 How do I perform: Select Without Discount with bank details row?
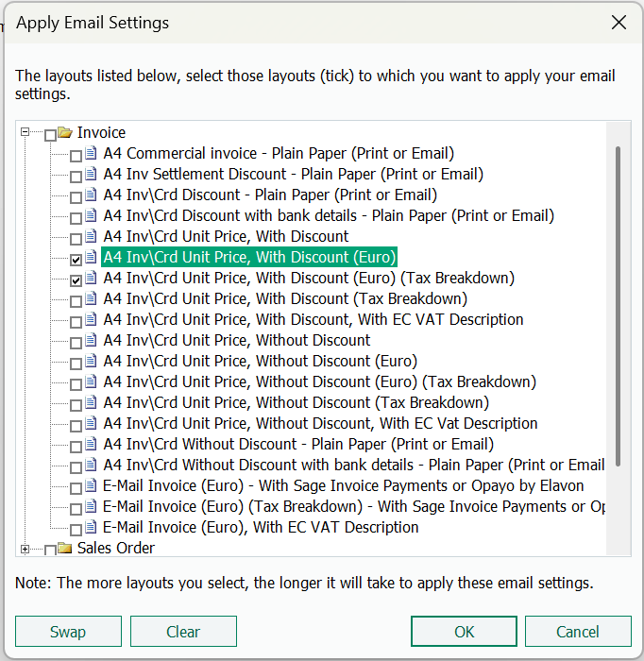pos(353,465)
